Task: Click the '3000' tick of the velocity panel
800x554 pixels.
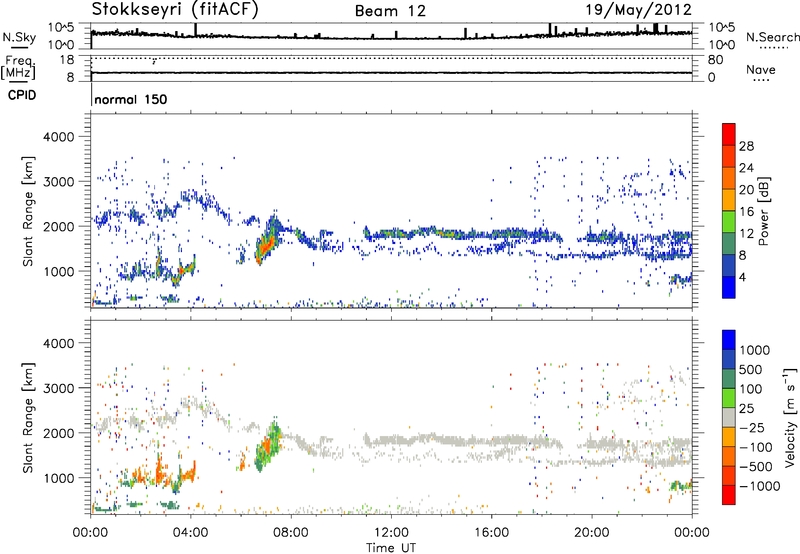Action: (x=58, y=388)
